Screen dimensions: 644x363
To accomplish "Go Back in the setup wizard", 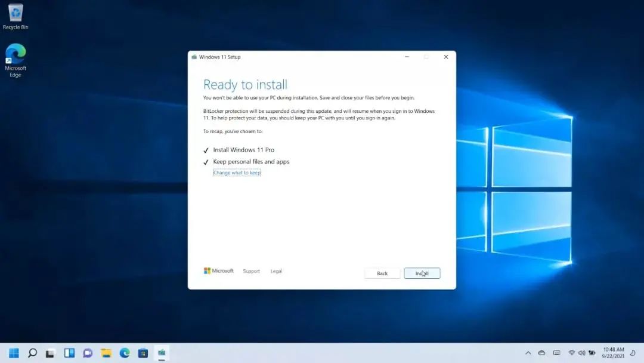I will (382, 273).
